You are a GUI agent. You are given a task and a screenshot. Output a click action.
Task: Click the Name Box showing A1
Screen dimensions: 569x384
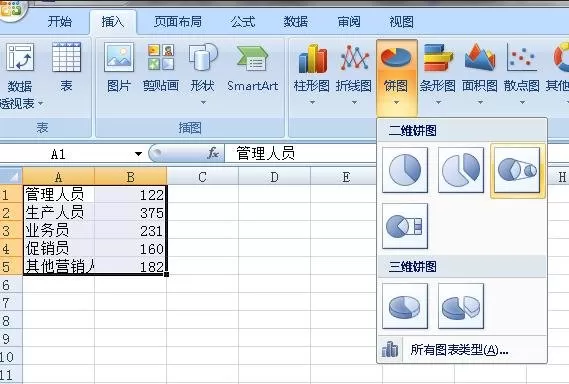65,154
